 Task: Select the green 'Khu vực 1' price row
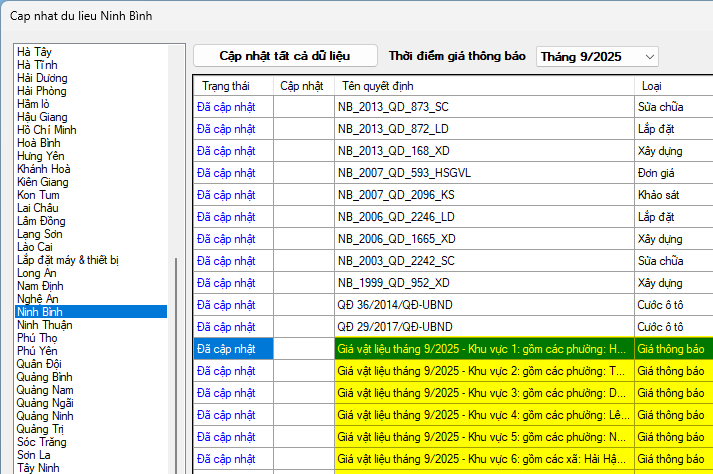click(484, 349)
